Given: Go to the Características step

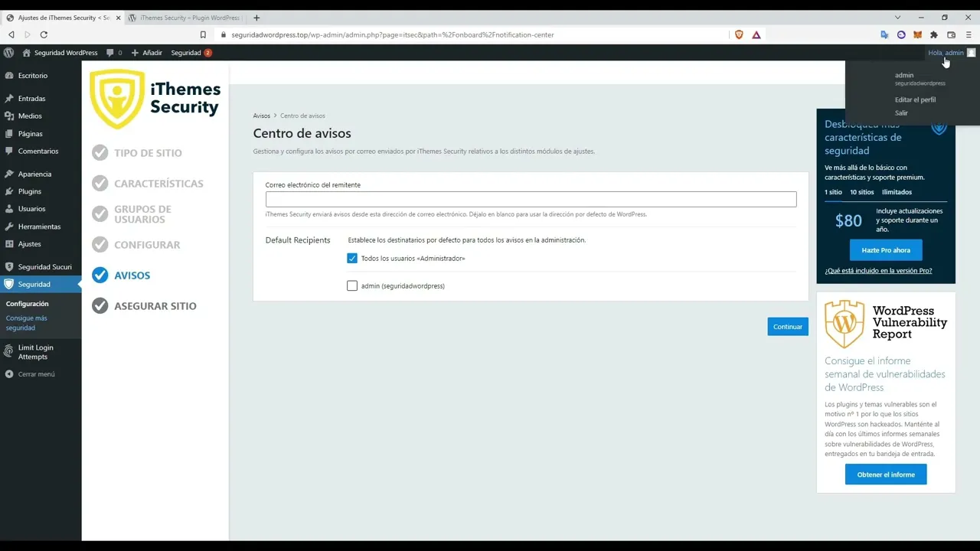Looking at the screenshot, I should 148,184.
